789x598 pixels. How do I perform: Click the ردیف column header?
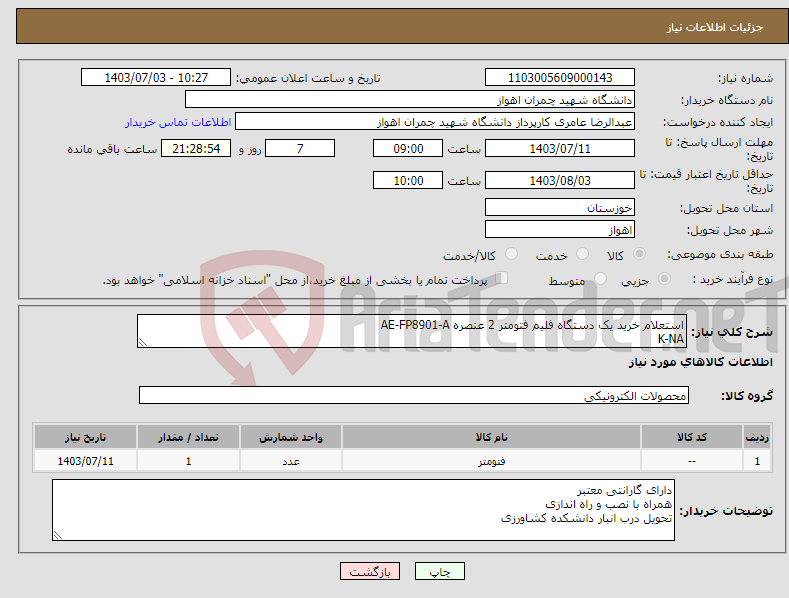(757, 437)
